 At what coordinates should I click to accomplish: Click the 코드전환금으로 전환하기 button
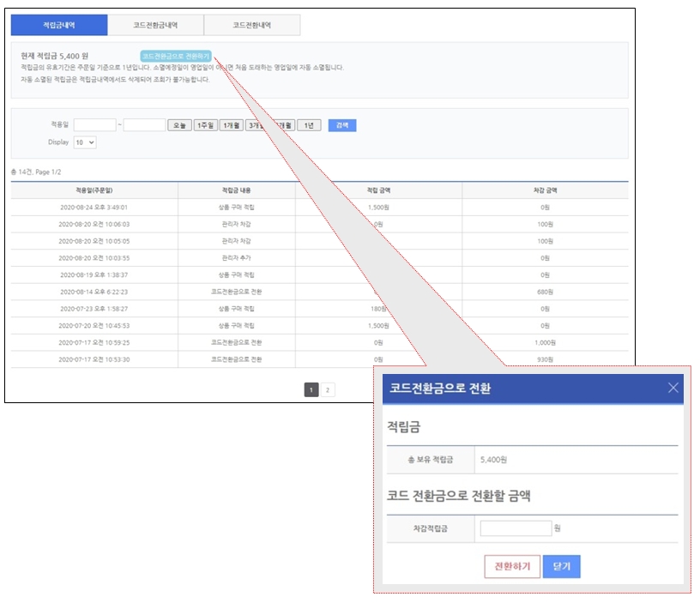point(176,56)
